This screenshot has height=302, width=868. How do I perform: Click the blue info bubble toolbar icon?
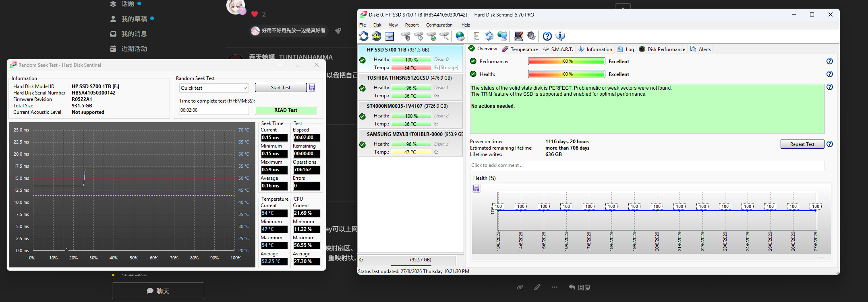[x=560, y=36]
